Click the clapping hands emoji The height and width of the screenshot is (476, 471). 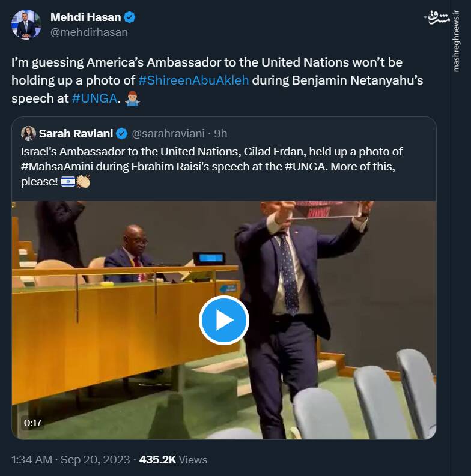click(x=82, y=181)
